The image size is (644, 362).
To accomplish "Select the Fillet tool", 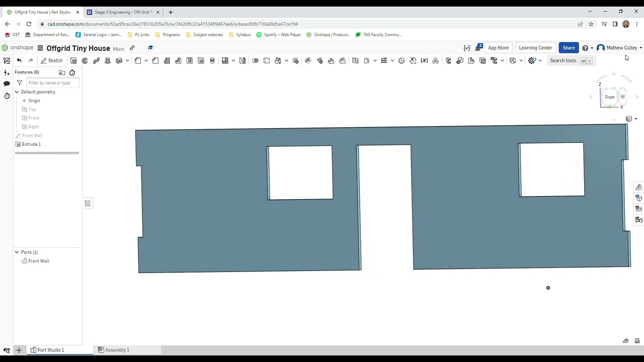I will point(138,60).
